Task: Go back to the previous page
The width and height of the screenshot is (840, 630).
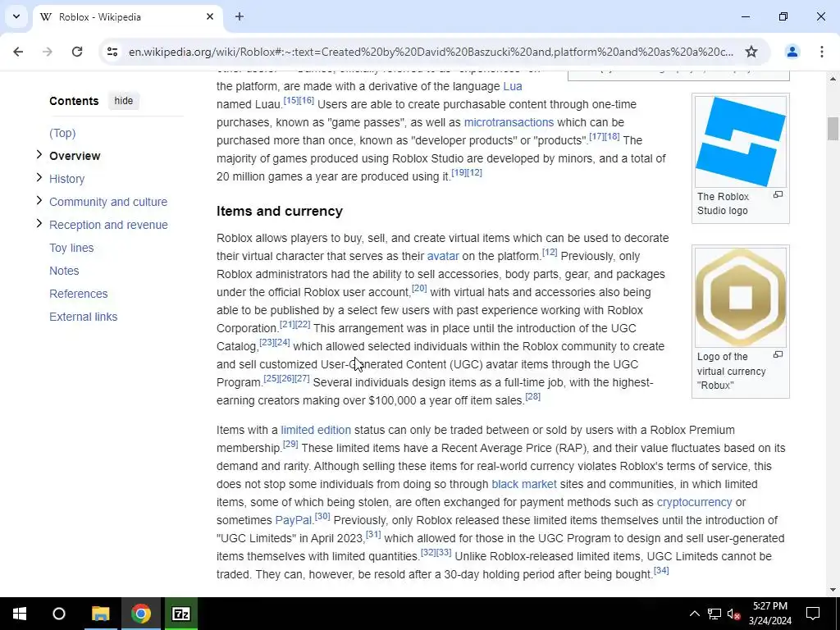Action: pyautogui.click(x=18, y=52)
